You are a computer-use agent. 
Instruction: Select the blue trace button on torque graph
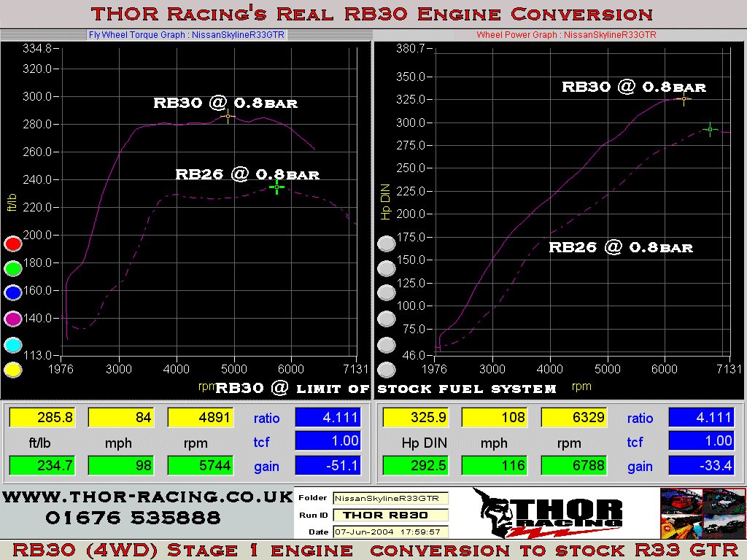point(12,293)
